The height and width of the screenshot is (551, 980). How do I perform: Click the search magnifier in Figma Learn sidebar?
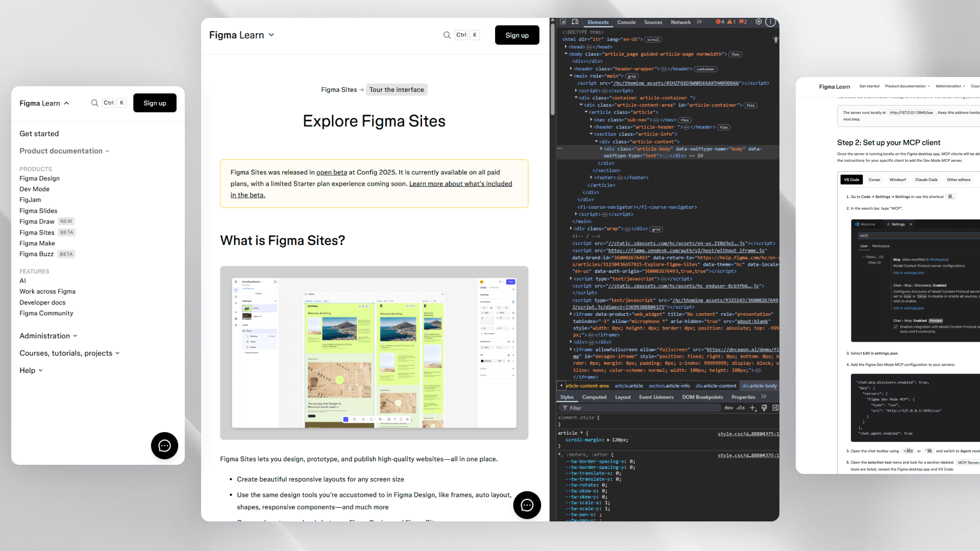pyautogui.click(x=95, y=103)
